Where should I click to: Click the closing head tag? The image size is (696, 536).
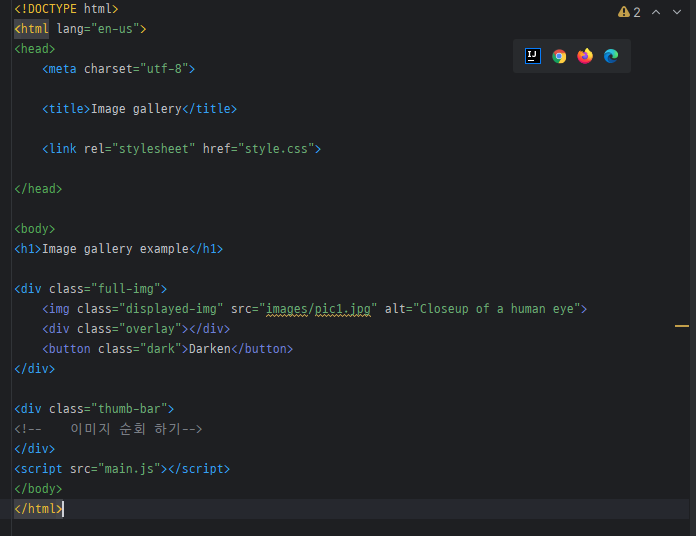pos(38,189)
